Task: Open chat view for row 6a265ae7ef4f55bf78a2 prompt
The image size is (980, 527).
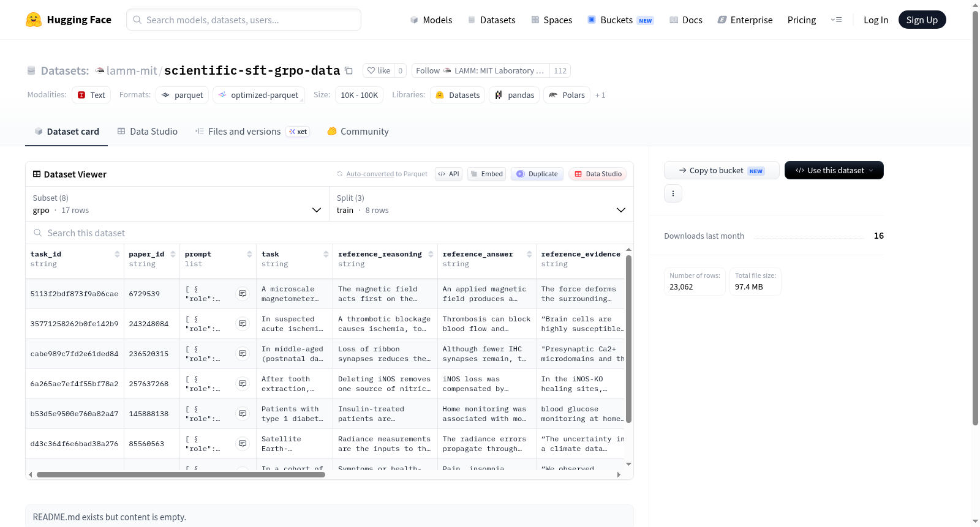Action: coord(243,384)
